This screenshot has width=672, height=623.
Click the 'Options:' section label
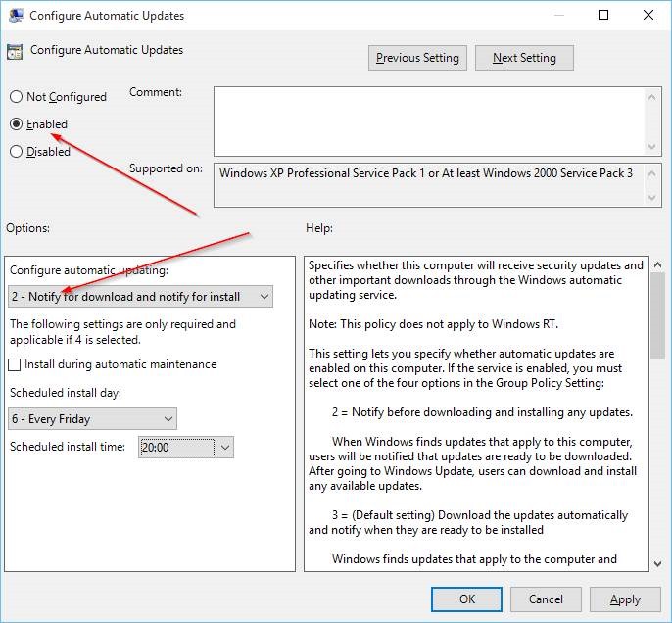click(27, 228)
